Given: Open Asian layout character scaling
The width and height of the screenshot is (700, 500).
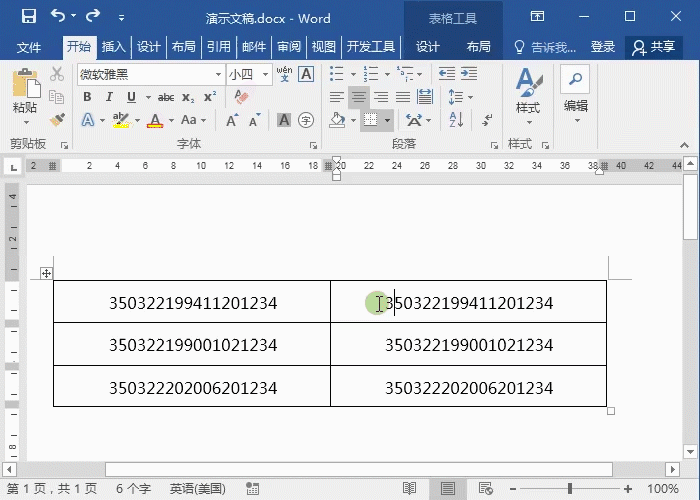Looking at the screenshot, I should click(413, 120).
